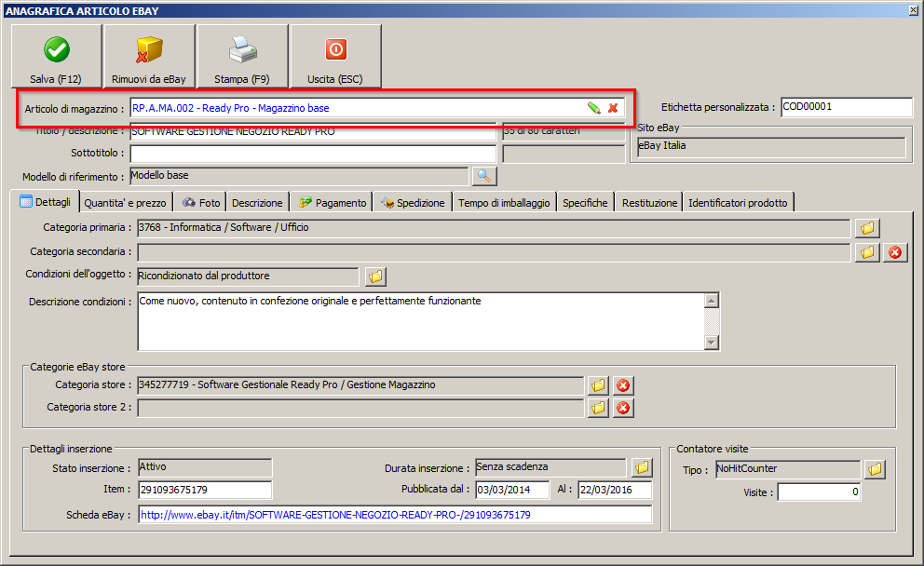Clear Categoria store 2 value

[x=623, y=408]
